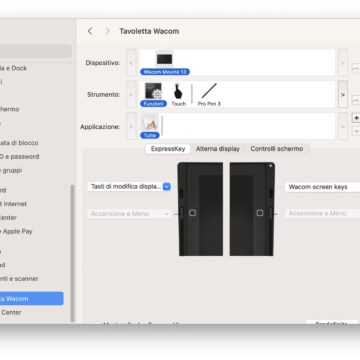Click the sidebar search field at top

coord(36,51)
